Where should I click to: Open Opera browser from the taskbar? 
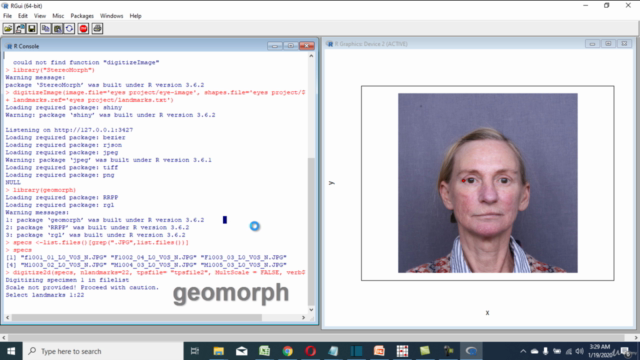(x=311, y=351)
